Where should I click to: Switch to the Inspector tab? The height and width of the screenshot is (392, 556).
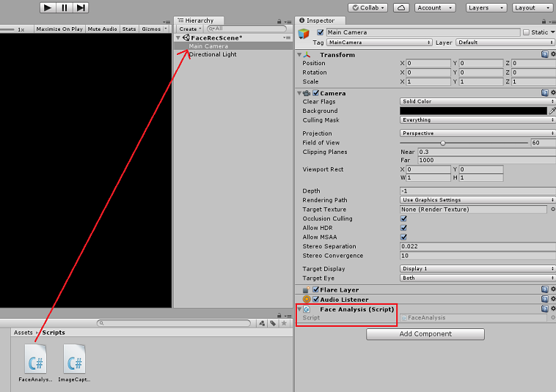(x=320, y=21)
